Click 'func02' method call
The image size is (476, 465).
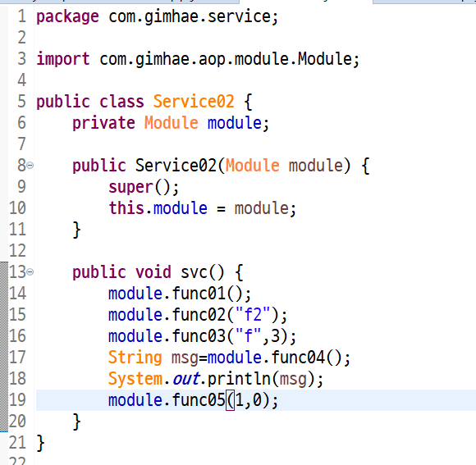(x=199, y=315)
